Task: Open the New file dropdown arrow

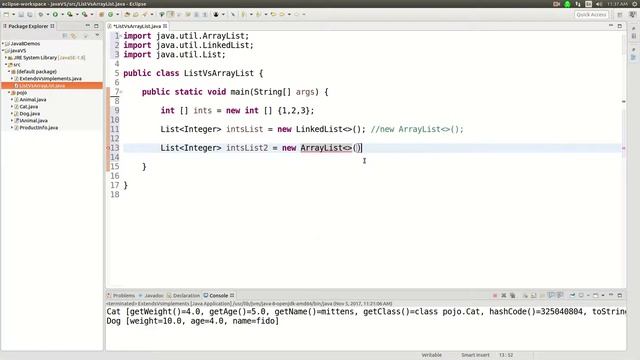Action: (13, 14)
